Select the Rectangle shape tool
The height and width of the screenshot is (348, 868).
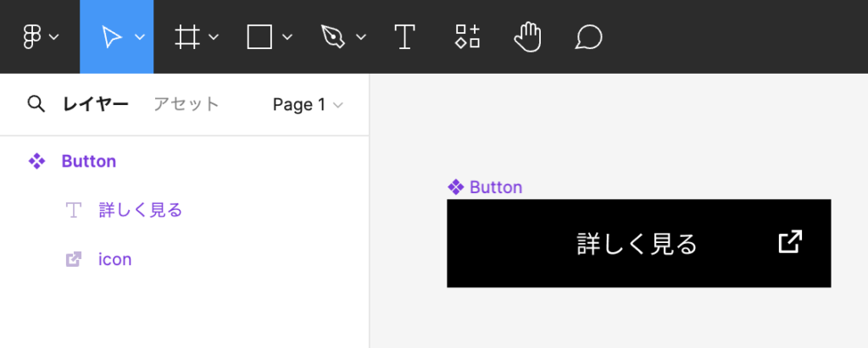click(x=259, y=37)
